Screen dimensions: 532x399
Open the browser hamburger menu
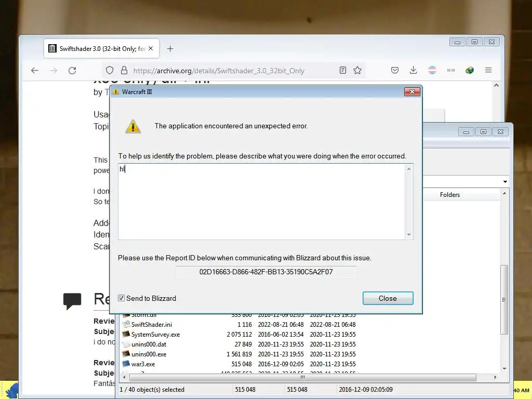point(488,70)
